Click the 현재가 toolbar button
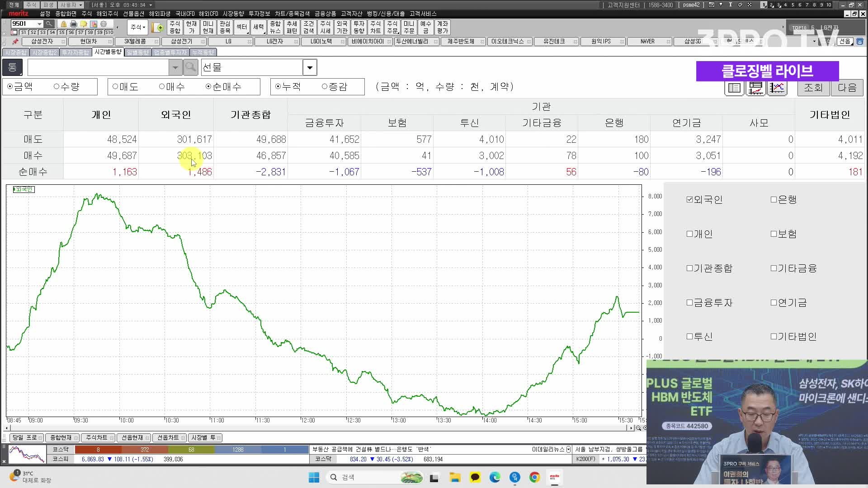The height and width of the screenshot is (488, 868). click(x=191, y=27)
